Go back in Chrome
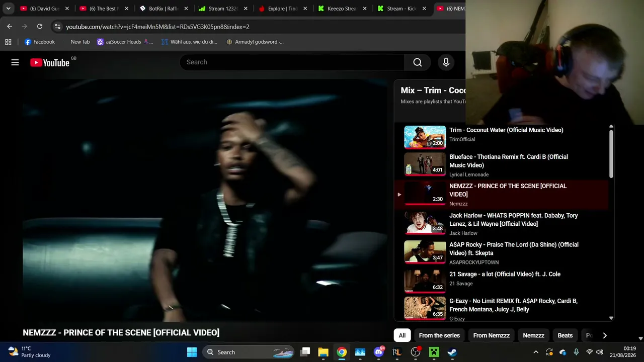 tap(10, 27)
